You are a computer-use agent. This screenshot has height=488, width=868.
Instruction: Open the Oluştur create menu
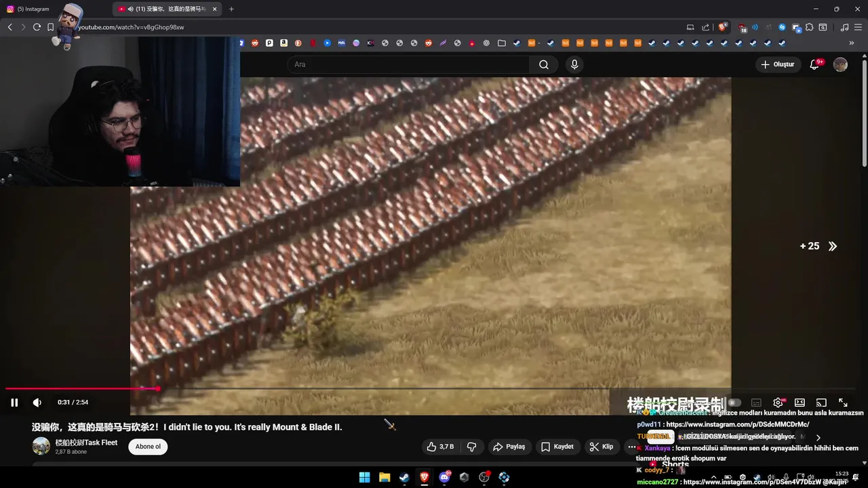[x=777, y=64]
